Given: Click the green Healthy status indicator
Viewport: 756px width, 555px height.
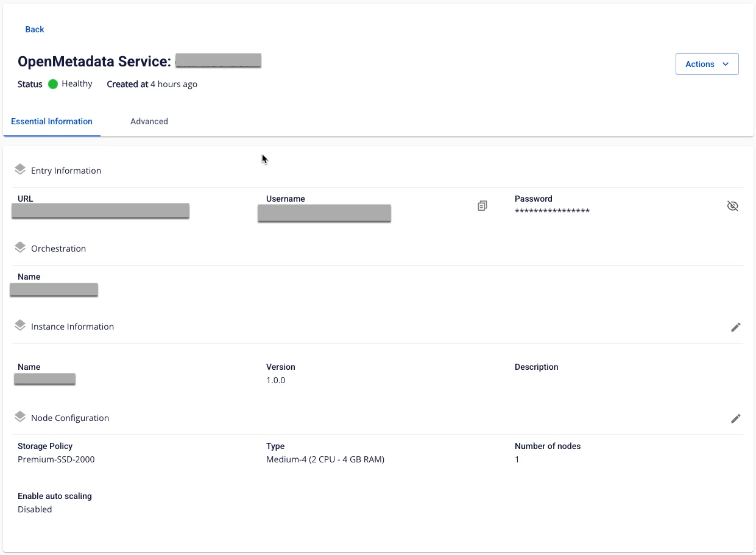Looking at the screenshot, I should coord(53,84).
